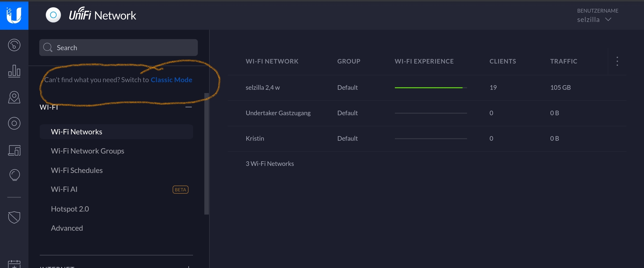644x268 pixels.
Task: Collapse the WI-FI section
Action: pyautogui.click(x=188, y=107)
